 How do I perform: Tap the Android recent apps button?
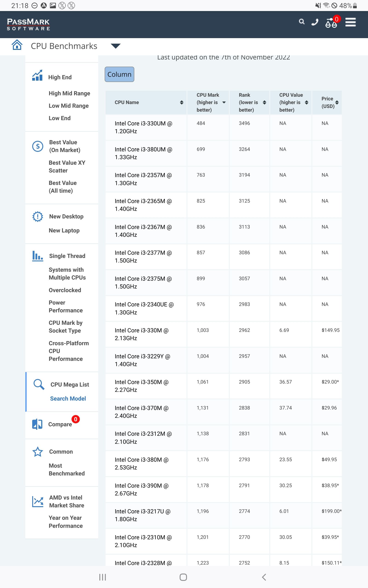pos(103,577)
